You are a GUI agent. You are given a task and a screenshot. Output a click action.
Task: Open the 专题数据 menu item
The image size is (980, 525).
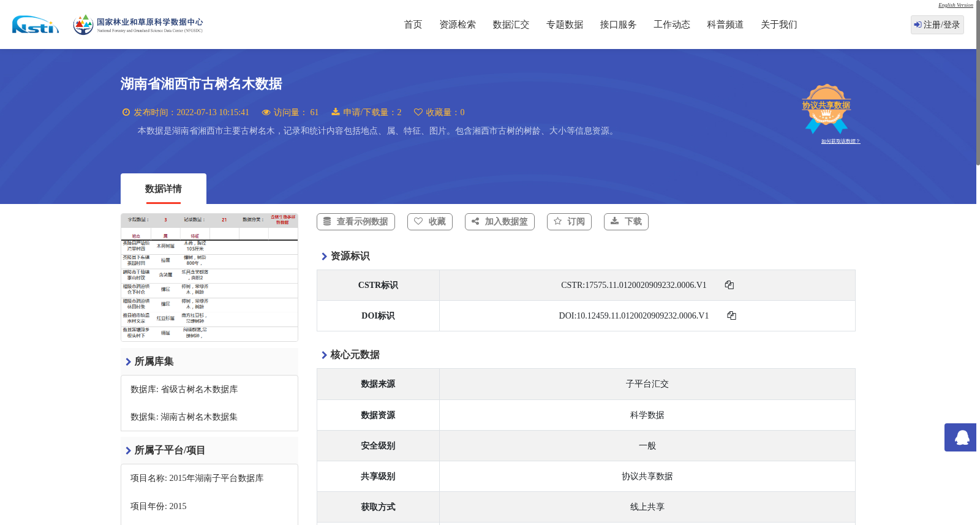tap(565, 25)
